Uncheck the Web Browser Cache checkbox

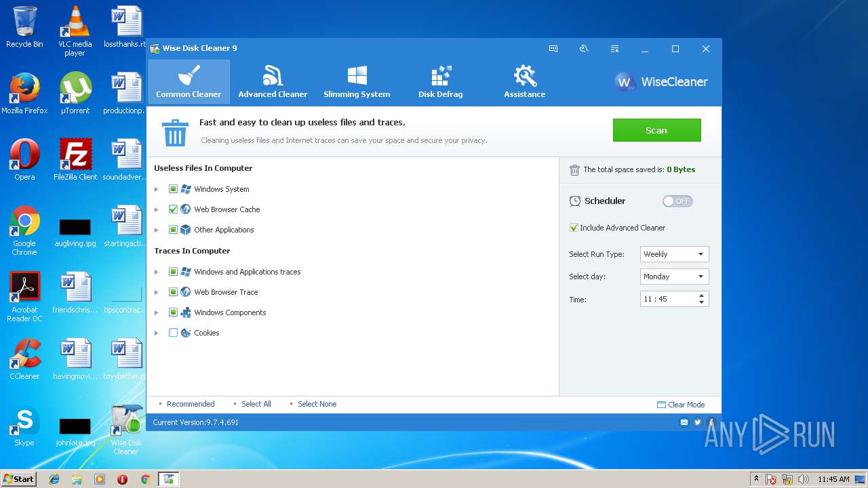pos(173,209)
